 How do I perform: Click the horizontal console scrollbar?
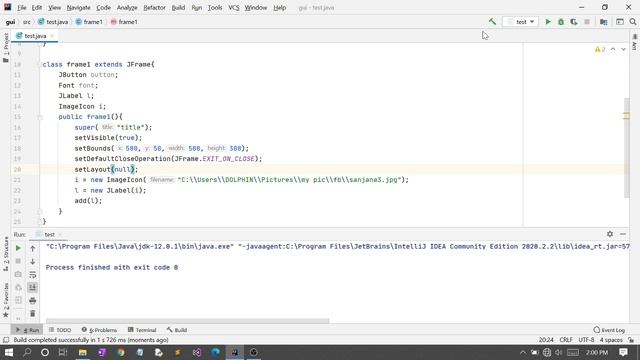click(x=187, y=321)
